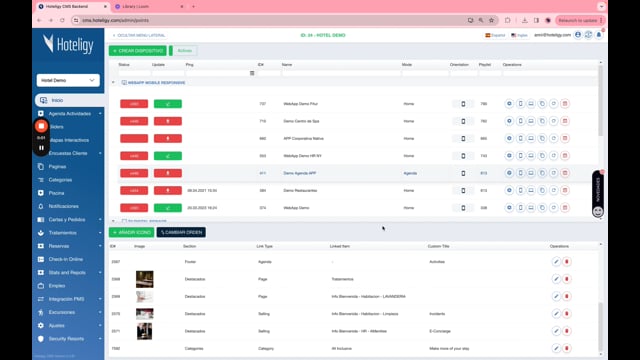640x360 pixels.
Task: Toggle green update button for WebApp Demo row 374
Action: click(x=168, y=208)
